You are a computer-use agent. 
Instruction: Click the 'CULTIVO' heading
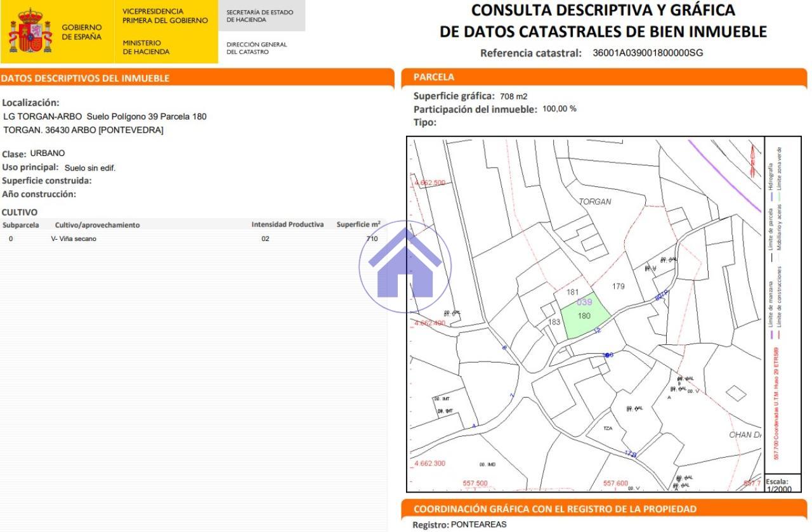pos(20,212)
